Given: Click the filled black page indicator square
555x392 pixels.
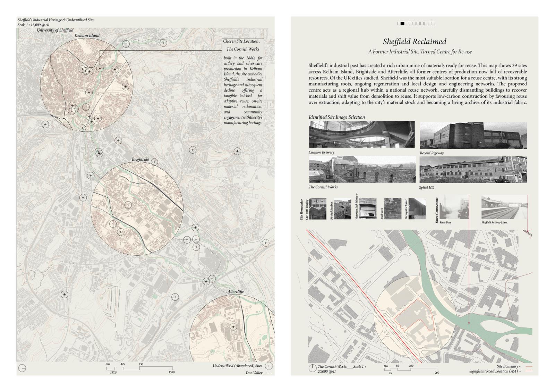Looking at the screenshot, I should (x=403, y=24).
